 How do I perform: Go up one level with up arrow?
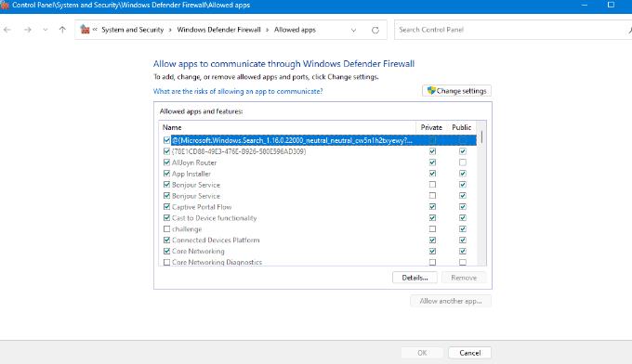pyautogui.click(x=62, y=30)
